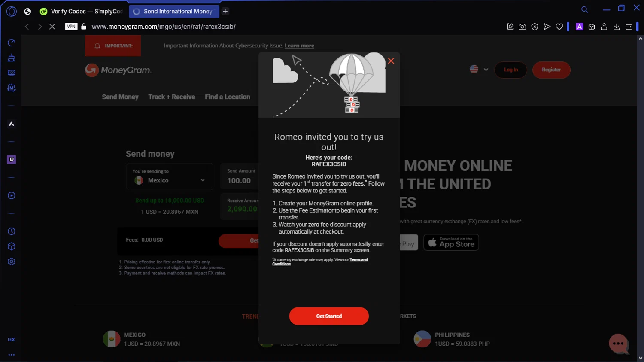Viewport: 644px width, 362px height.
Task: Open the profile account icon in toolbar
Action: (604, 27)
